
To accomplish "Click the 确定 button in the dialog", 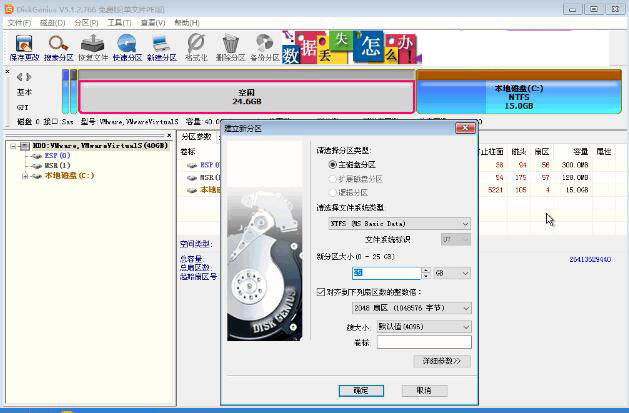I will 361,391.
